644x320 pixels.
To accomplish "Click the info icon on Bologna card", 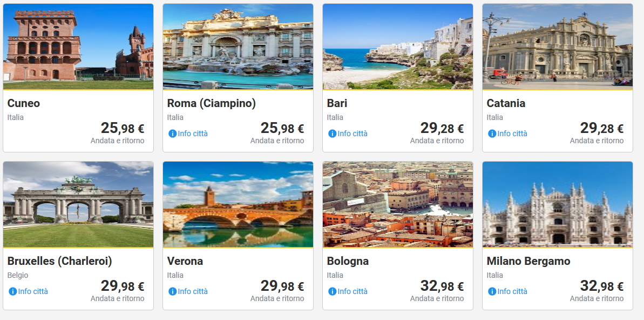I will 332,291.
